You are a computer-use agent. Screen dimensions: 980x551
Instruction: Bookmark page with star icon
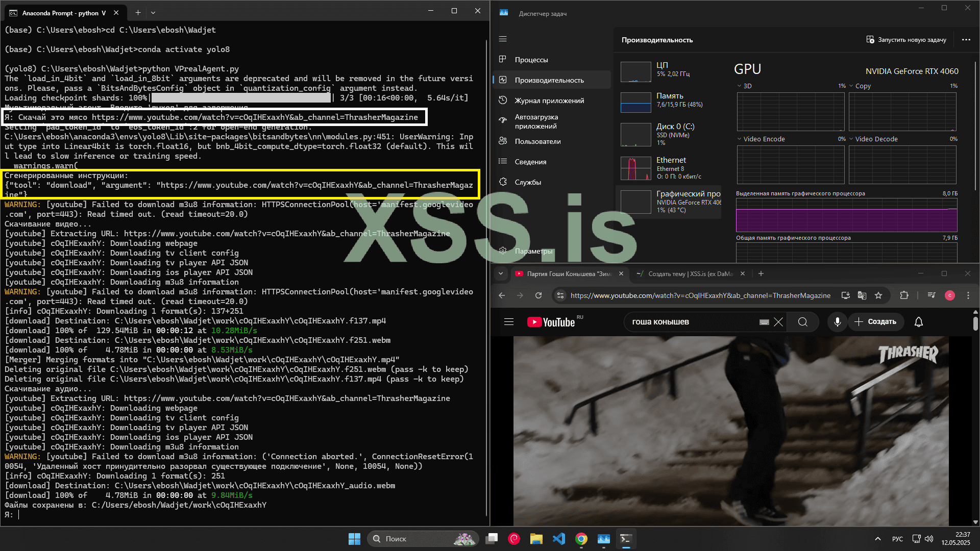point(878,295)
